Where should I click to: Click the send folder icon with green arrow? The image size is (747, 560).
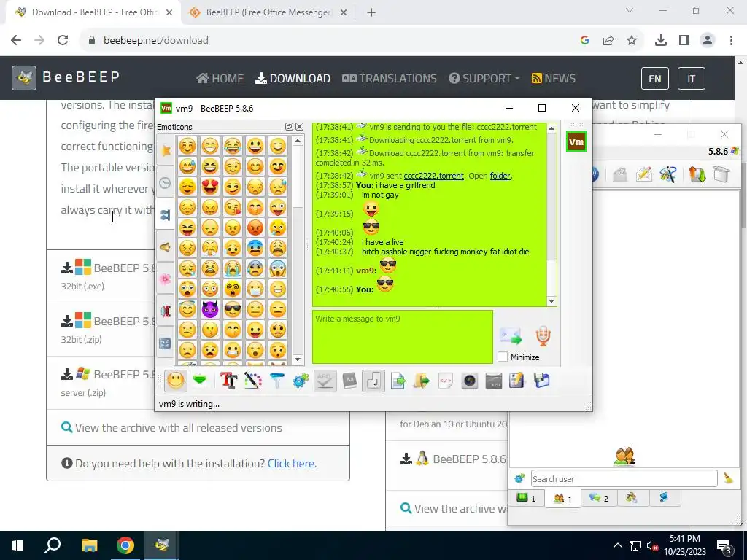point(422,381)
